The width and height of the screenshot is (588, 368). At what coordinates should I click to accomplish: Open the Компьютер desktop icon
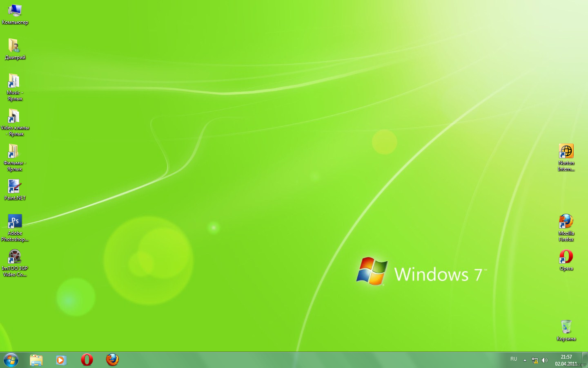click(x=15, y=14)
